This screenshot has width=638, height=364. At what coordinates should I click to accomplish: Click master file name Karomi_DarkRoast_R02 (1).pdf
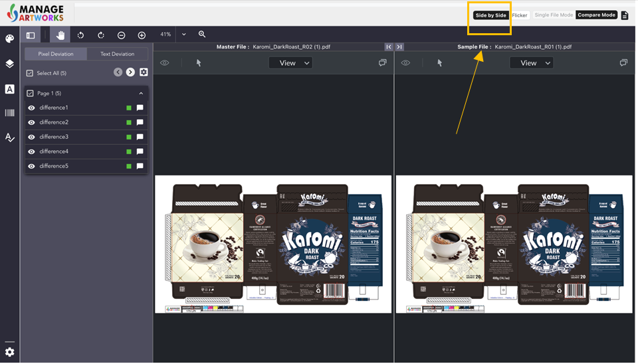coord(291,47)
